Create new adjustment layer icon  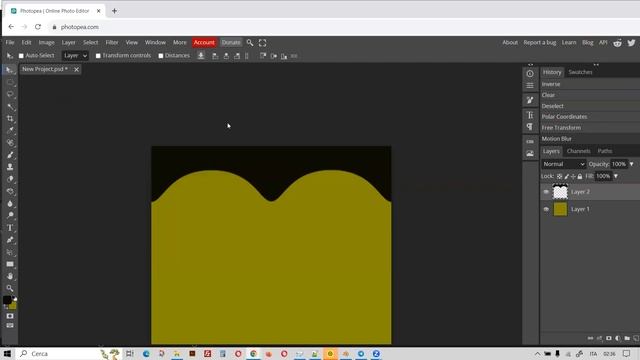click(618, 338)
